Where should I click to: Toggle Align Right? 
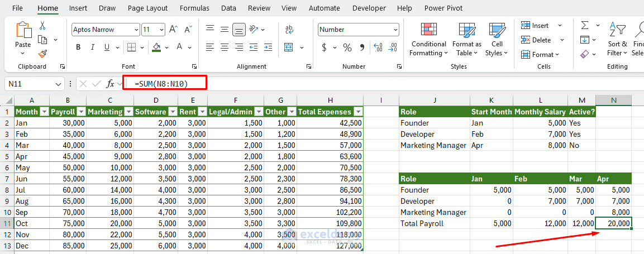[x=239, y=47]
